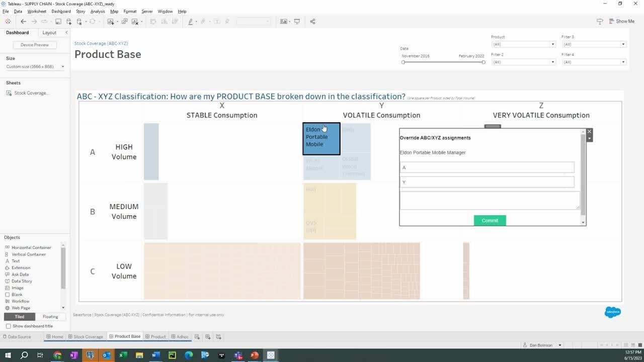Click the highlight pen toolbar icon
This screenshot has width=644, height=362.
191,21
